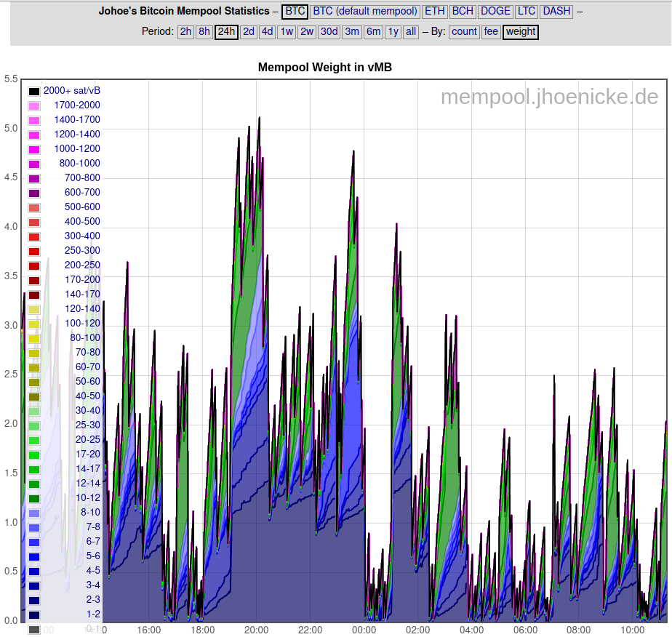Set period to 2h
Image resolution: width=672 pixels, height=637 pixels.
(x=185, y=32)
